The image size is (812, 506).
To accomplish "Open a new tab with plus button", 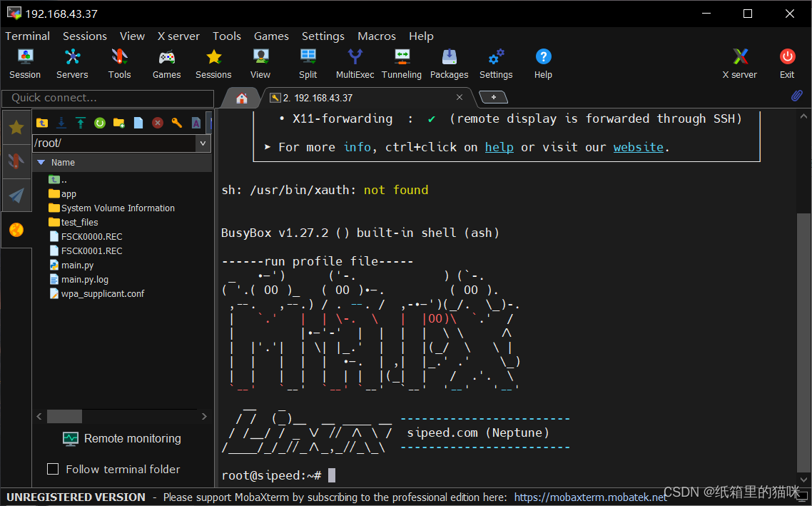I will (x=494, y=97).
